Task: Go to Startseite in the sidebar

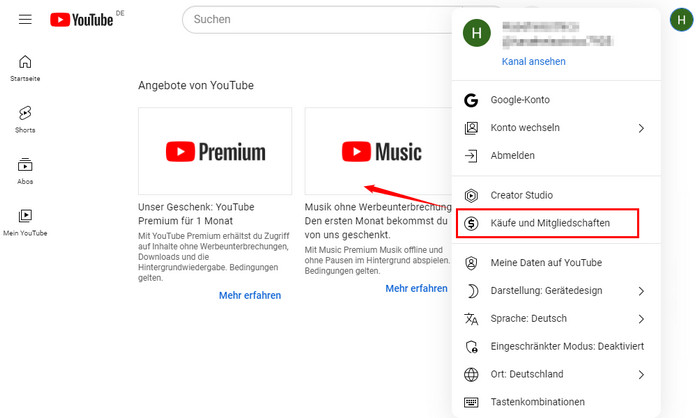Action: [25, 68]
